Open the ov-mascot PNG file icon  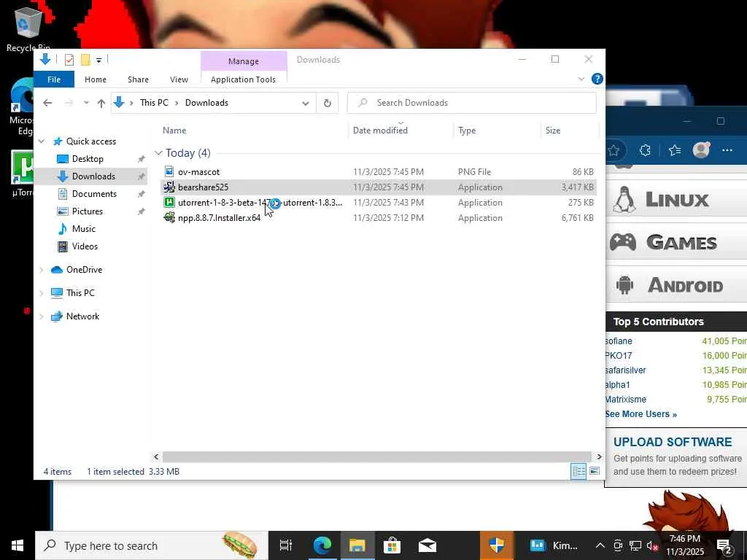[x=169, y=171]
